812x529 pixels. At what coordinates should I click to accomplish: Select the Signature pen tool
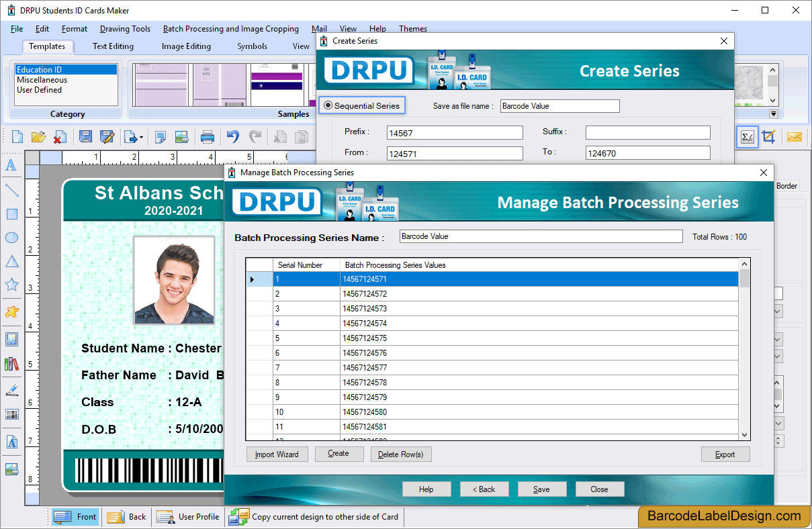[11, 389]
